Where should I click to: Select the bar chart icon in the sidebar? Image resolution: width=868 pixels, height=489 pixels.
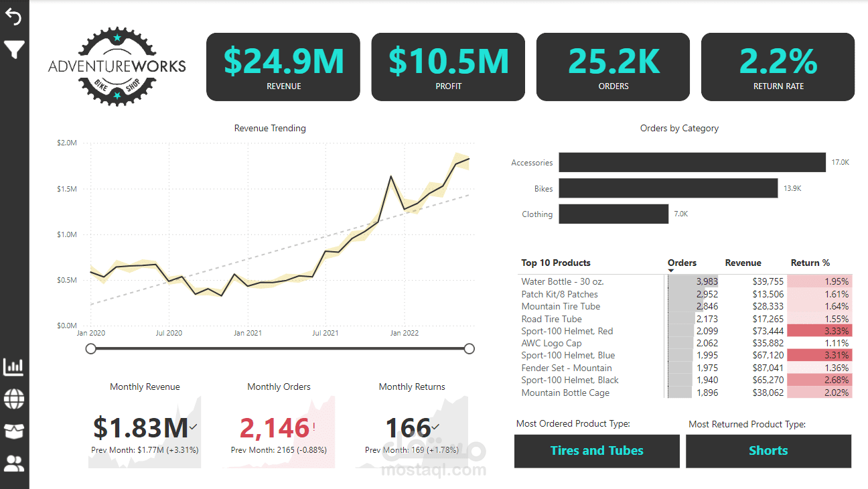pos(14,366)
